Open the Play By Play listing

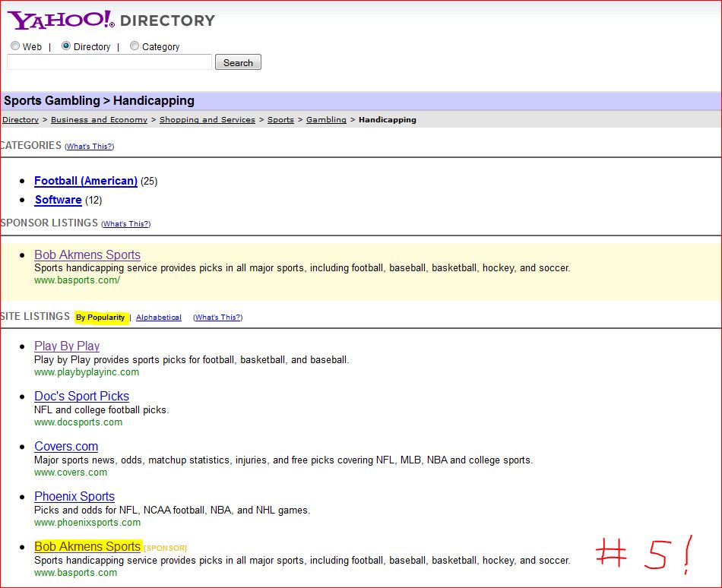click(x=67, y=346)
